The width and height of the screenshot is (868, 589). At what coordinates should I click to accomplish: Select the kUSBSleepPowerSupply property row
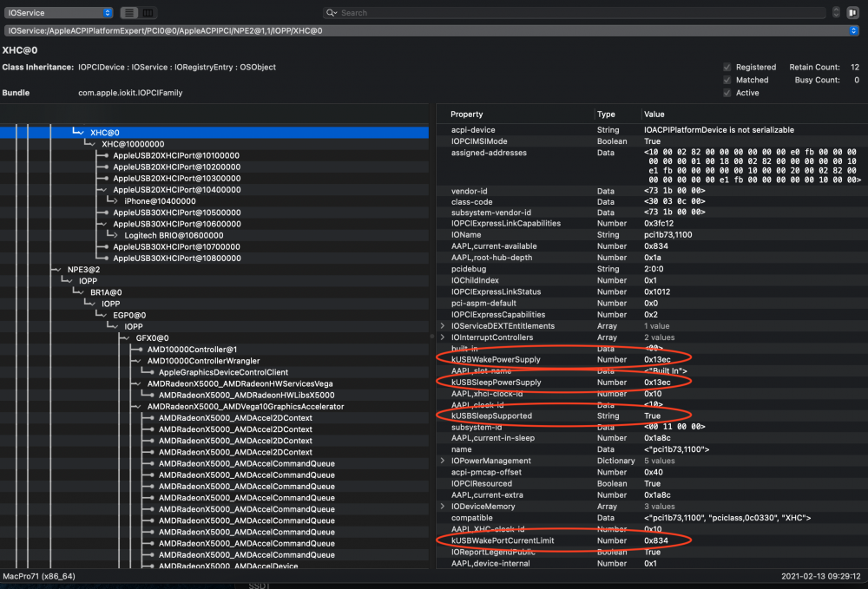click(x=652, y=383)
